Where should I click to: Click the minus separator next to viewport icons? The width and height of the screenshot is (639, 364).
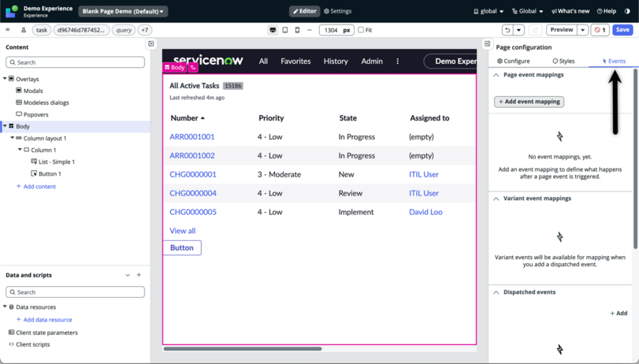click(310, 30)
